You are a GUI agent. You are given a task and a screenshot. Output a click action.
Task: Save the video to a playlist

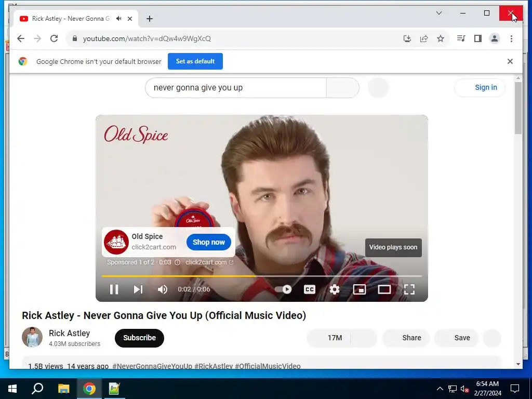(x=456, y=338)
